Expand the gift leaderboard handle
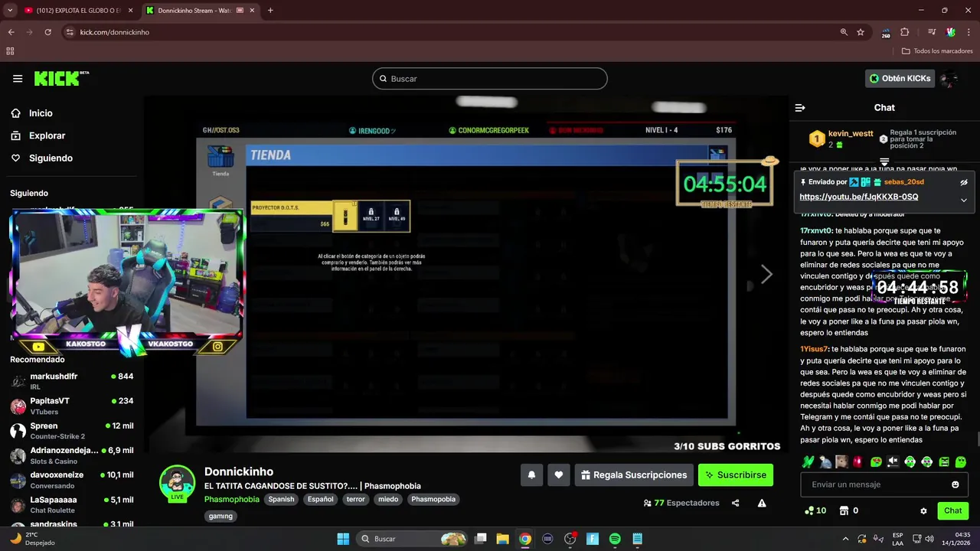 click(884, 162)
